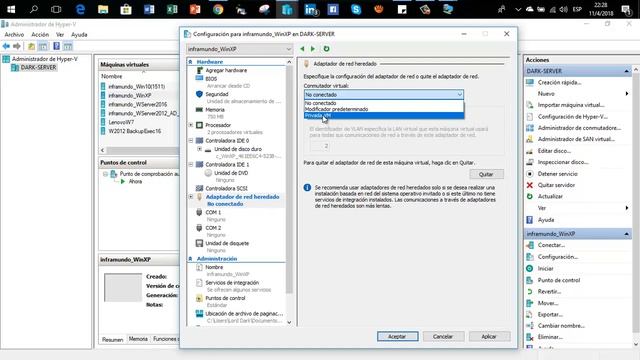Click the Aplicar button

(x=489, y=336)
